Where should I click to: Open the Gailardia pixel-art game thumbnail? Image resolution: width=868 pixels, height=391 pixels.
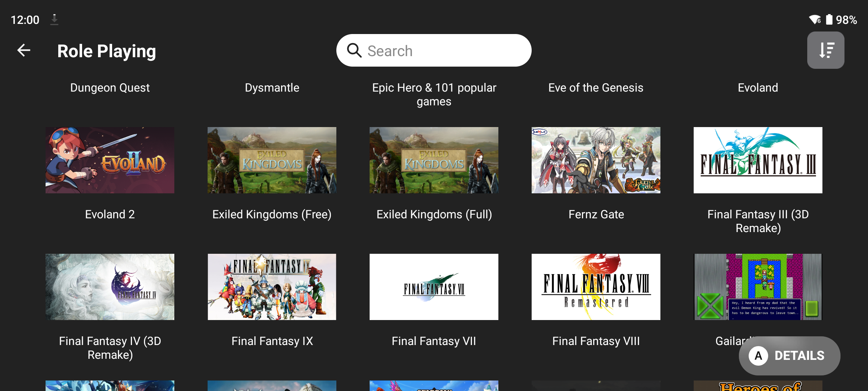758,287
